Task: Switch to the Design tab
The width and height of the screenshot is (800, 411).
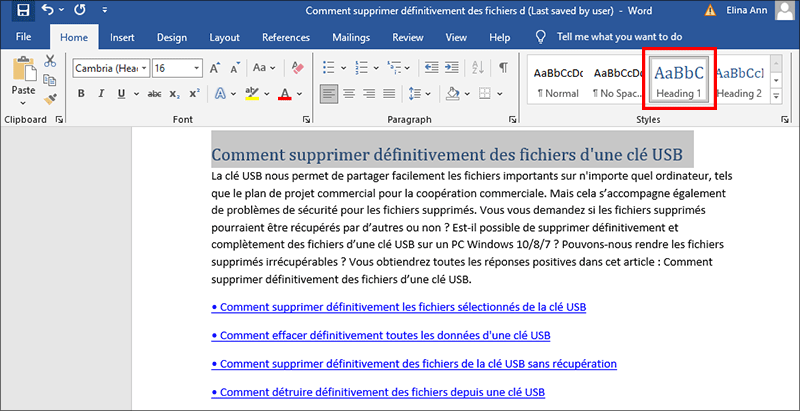Action: coord(172,37)
